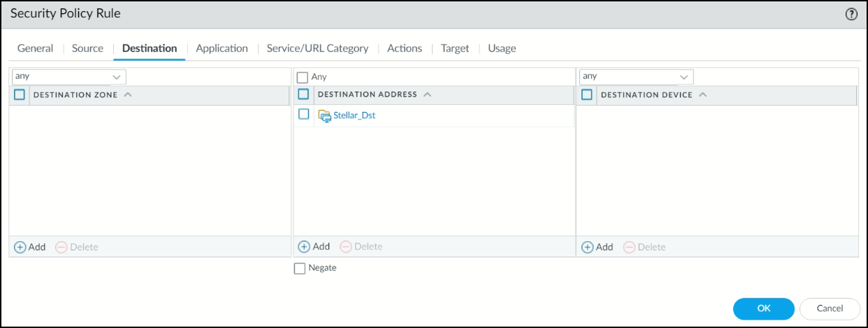Go to the Actions tab
This screenshot has height=328, width=868.
point(405,48)
